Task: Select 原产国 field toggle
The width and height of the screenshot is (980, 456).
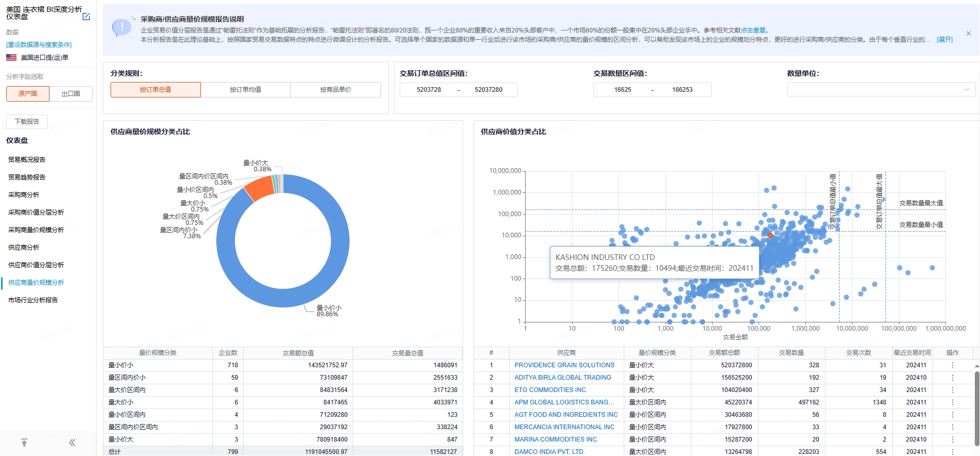Action: point(28,94)
